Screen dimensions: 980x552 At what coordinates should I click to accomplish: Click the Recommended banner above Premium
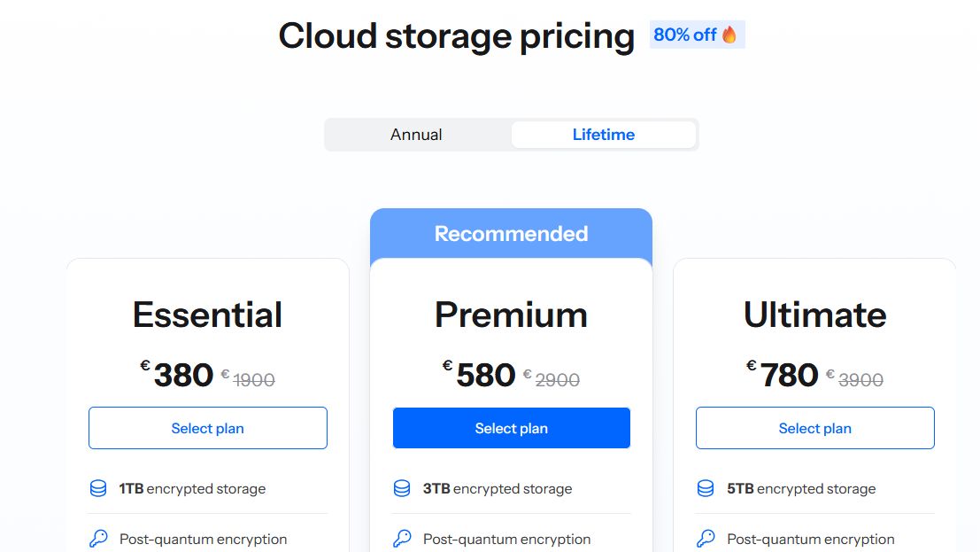511,233
